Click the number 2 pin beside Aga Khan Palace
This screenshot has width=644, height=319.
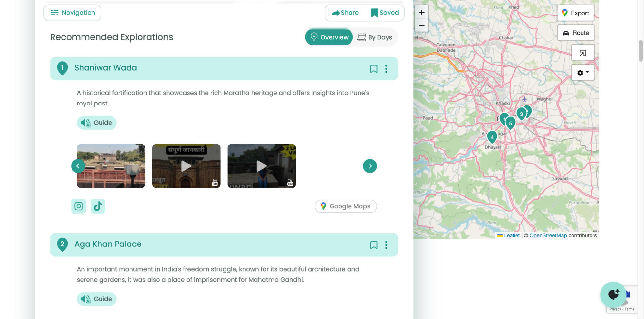pyautogui.click(x=62, y=244)
